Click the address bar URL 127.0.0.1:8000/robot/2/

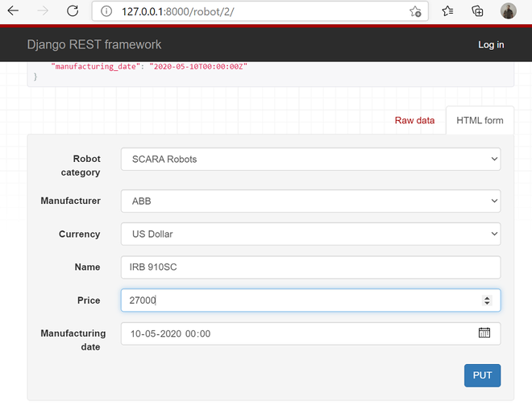tap(178, 12)
